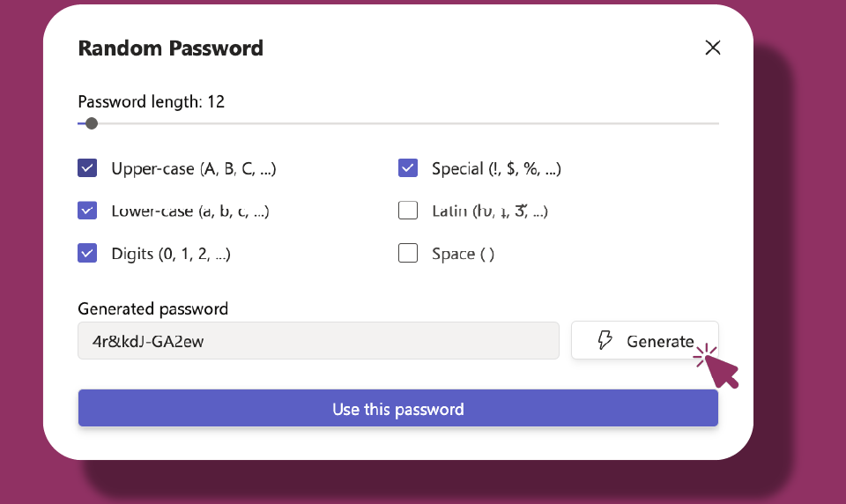846x504 pixels.
Task: Click the lightning bolt icon on Generate
Action: tap(605, 340)
